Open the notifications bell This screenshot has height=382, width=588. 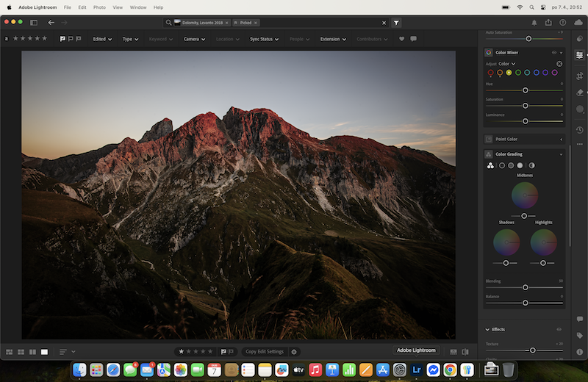534,23
